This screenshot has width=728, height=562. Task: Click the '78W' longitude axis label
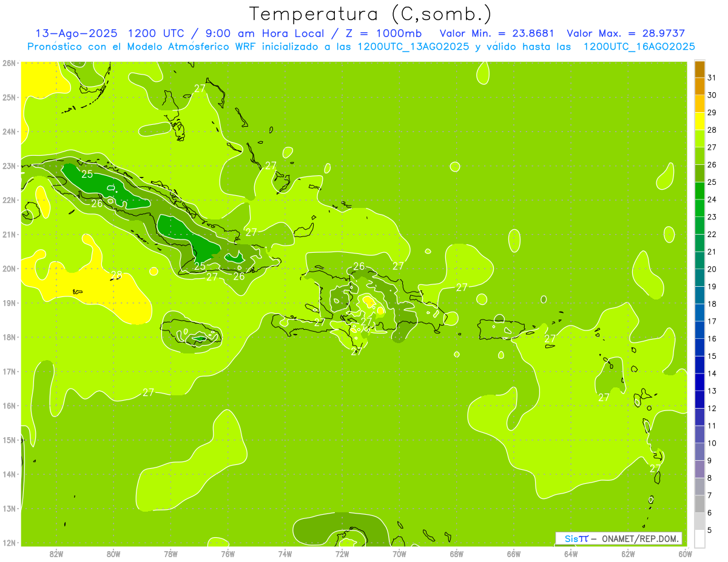click(170, 554)
